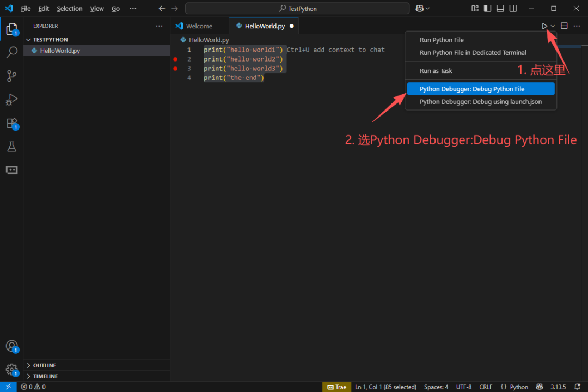Image resolution: width=588 pixels, height=392 pixels.
Task: Open the Testing flask icon
Action: [x=11, y=146]
